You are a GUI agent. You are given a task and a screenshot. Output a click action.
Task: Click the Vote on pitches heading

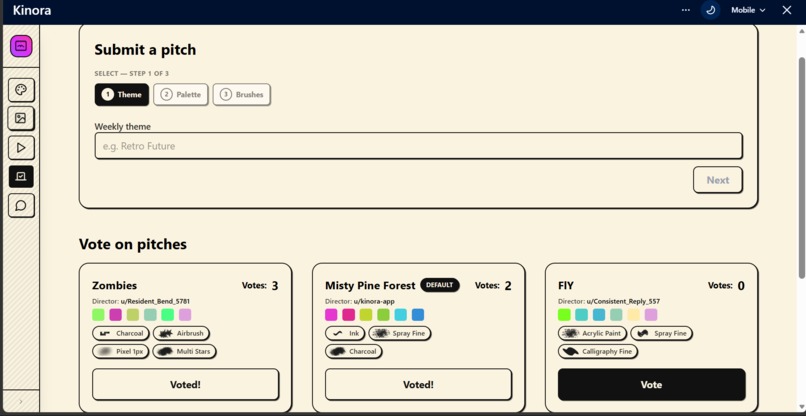click(133, 244)
